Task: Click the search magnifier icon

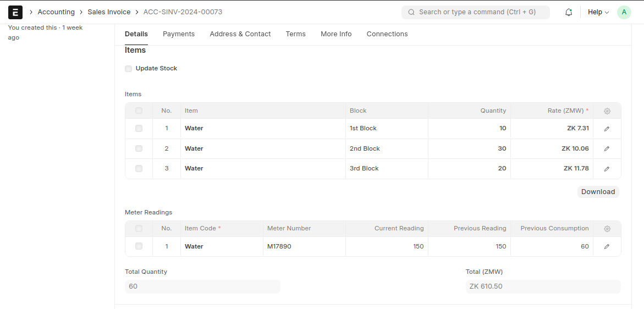Action: click(x=411, y=12)
